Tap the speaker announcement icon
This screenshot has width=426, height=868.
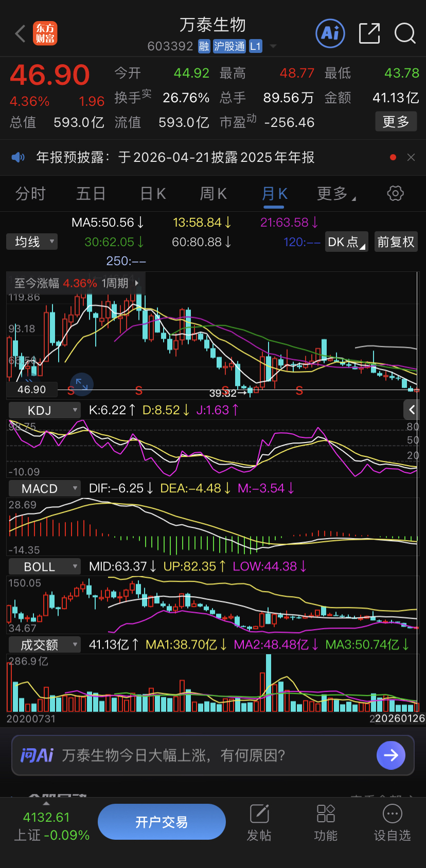[18, 157]
